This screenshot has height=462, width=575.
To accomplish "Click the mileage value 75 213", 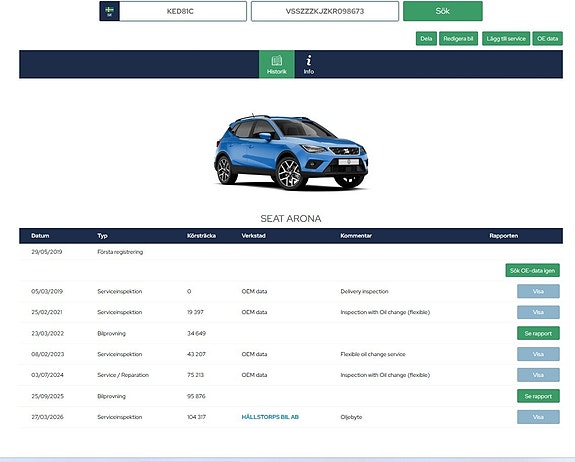I will [195, 375].
